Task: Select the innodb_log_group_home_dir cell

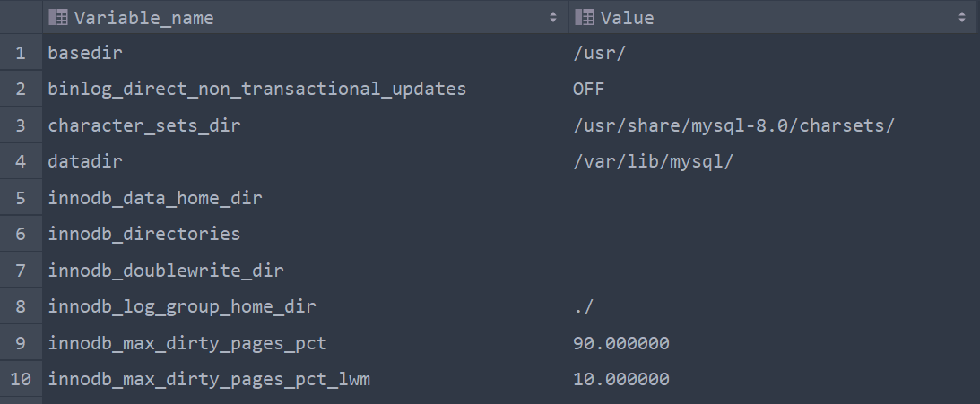Action: (182, 307)
